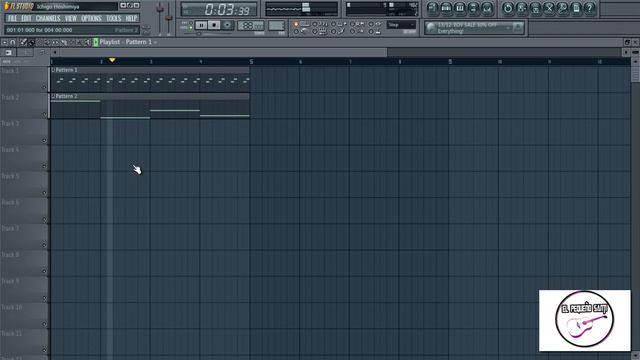Click the Track 8 label
Image resolution: width=640 pixels, height=360 pixels.
[x=10, y=255]
